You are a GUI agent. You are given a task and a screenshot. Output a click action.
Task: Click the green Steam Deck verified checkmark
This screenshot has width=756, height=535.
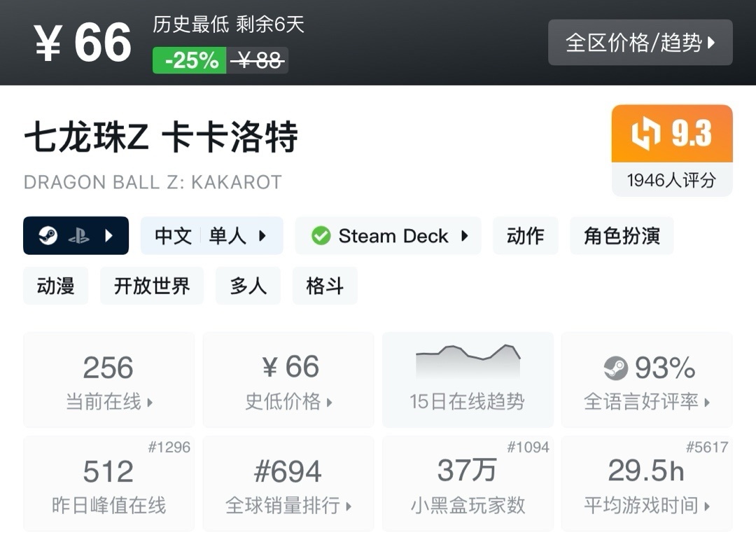(x=321, y=236)
